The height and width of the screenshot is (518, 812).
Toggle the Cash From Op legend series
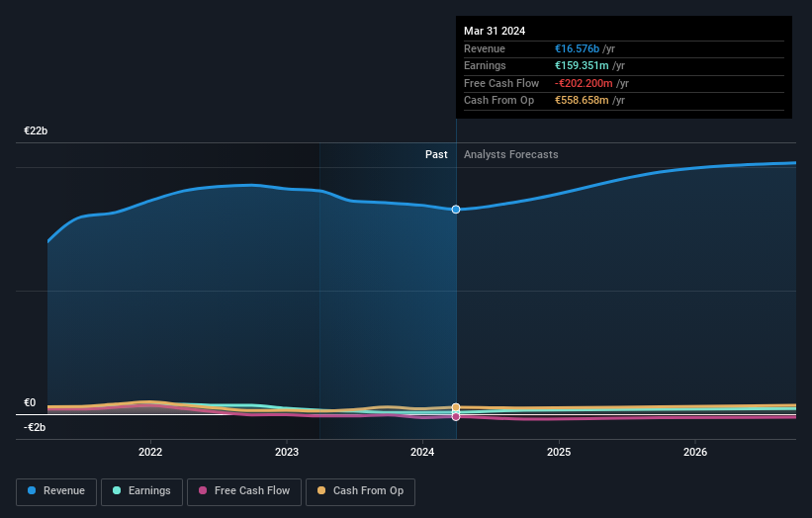(x=360, y=491)
